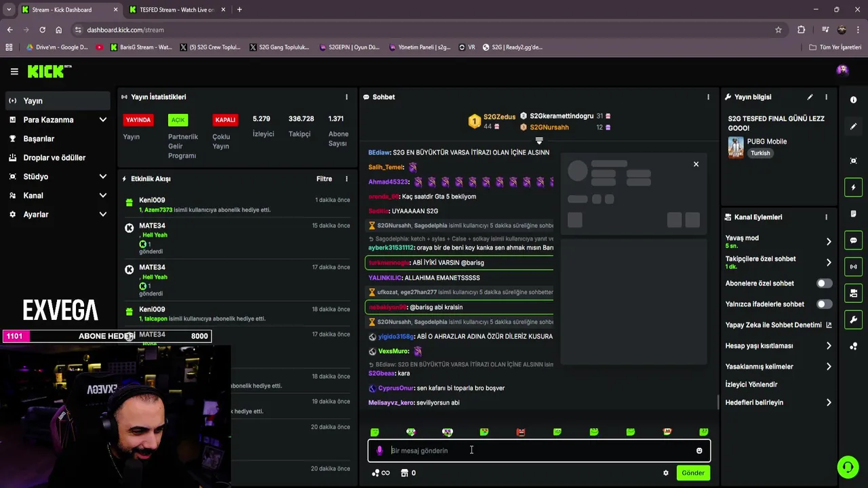Click the three-dots cluster icon in right sidebar

click(853, 346)
